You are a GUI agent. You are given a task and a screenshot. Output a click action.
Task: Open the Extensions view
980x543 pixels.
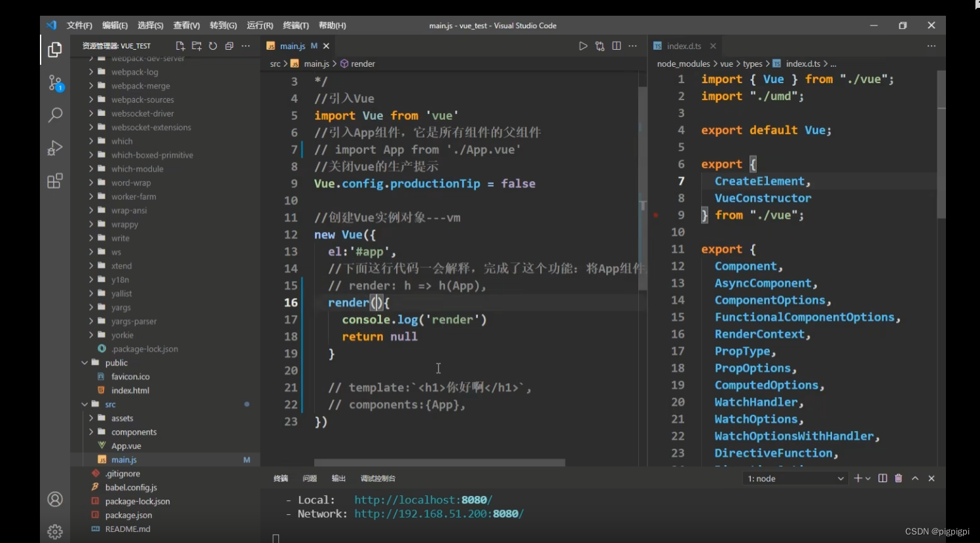[x=55, y=181]
